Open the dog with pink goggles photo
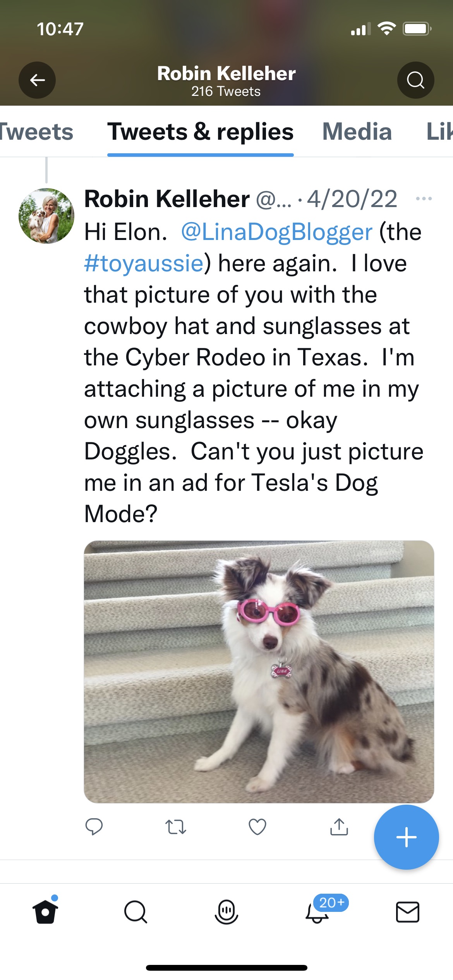 259,672
